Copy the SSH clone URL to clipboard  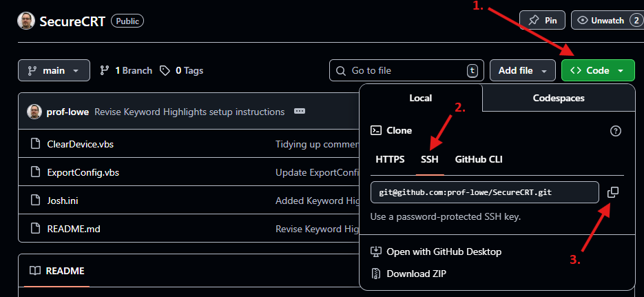613,192
